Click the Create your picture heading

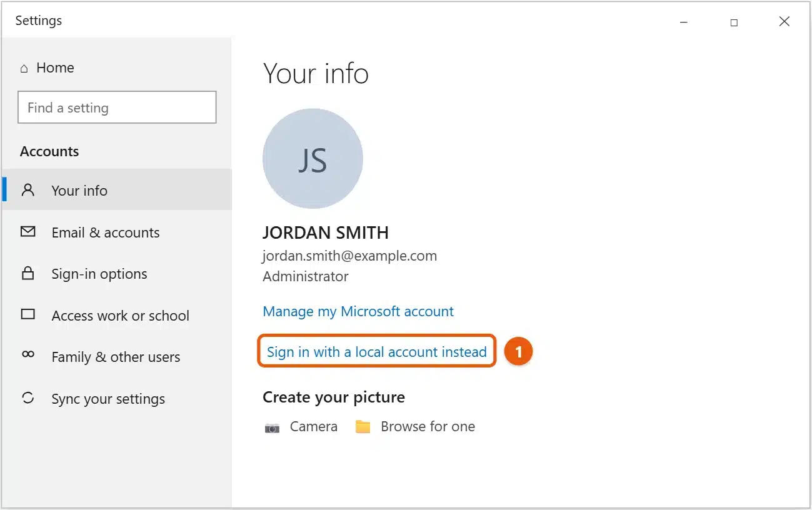pyautogui.click(x=334, y=397)
